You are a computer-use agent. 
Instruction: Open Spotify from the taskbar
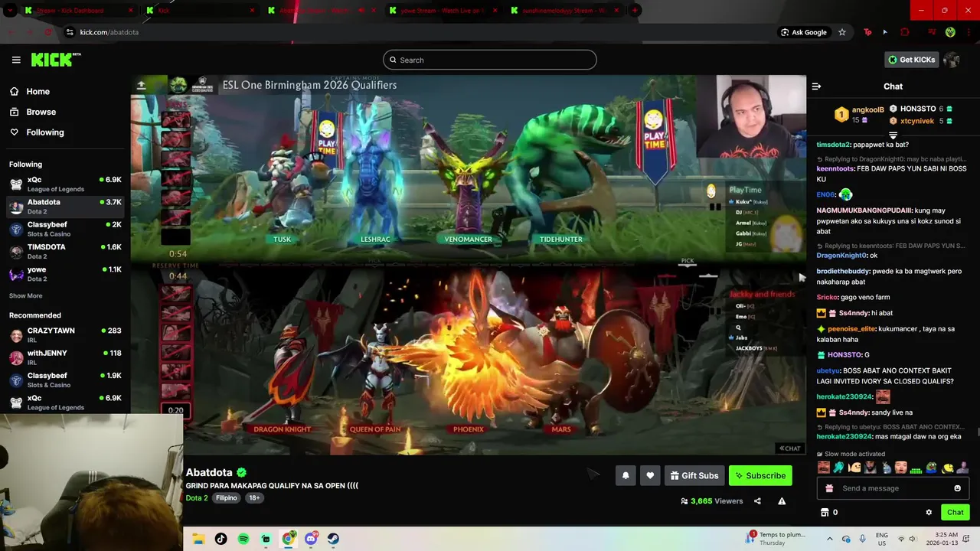[x=243, y=539]
